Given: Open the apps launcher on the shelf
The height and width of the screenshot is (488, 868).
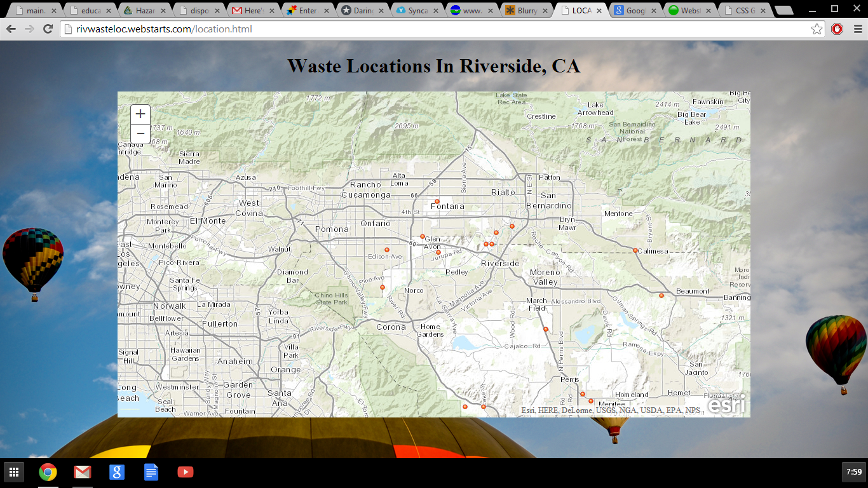Looking at the screenshot, I should (x=13, y=472).
